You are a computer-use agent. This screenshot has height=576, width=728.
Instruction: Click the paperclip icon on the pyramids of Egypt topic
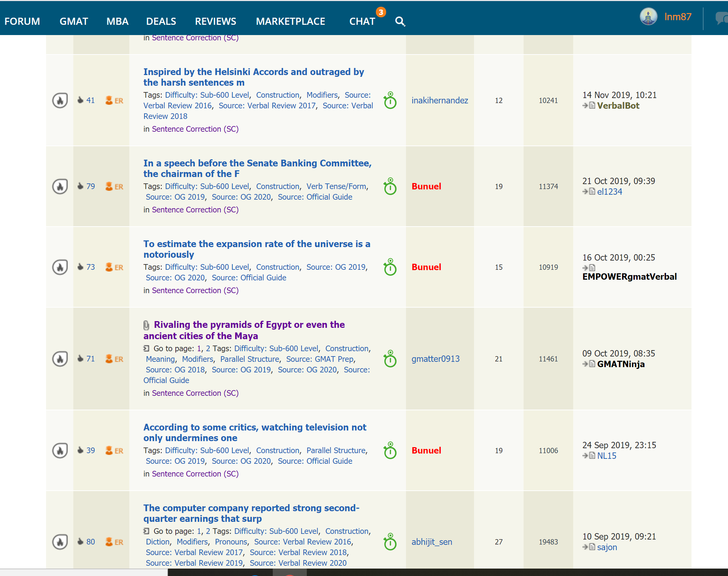click(x=146, y=324)
